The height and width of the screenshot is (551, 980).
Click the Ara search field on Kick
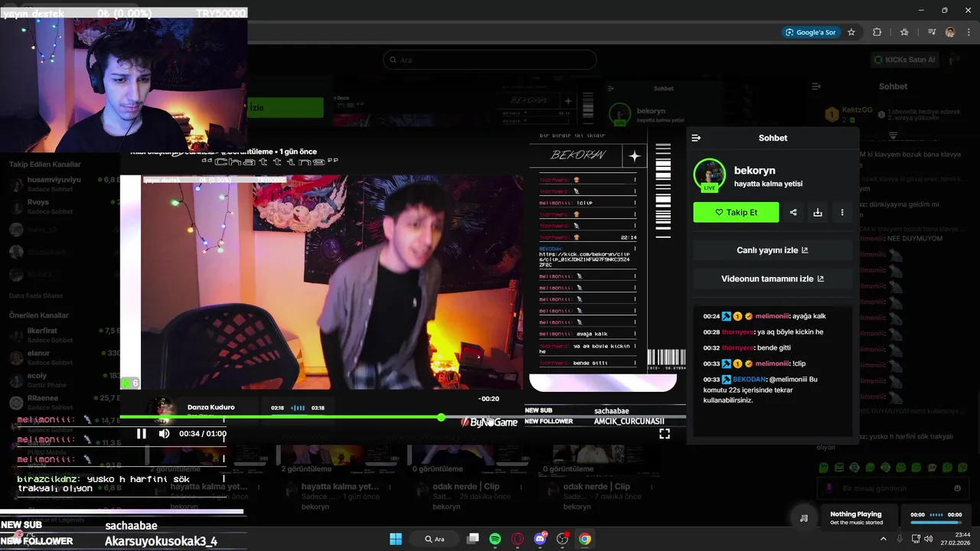(x=490, y=60)
